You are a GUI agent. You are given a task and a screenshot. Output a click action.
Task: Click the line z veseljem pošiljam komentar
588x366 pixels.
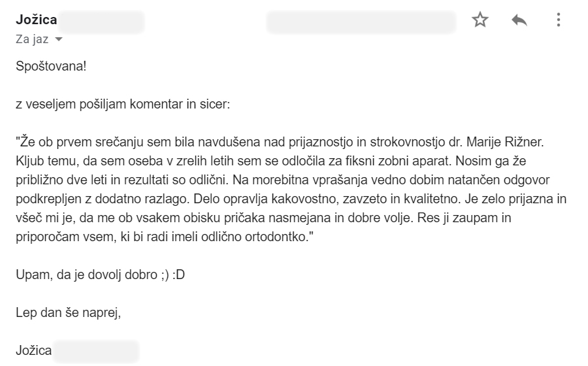[123, 105]
